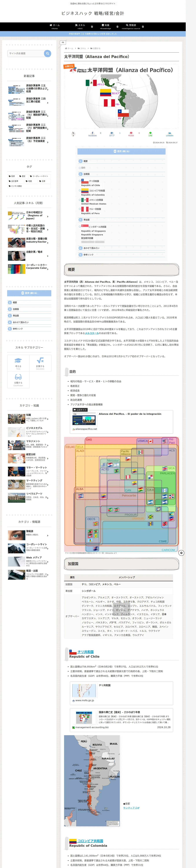This screenshot has width=196, height=868.
Task: Share the article on X
Action: (73, 134)
